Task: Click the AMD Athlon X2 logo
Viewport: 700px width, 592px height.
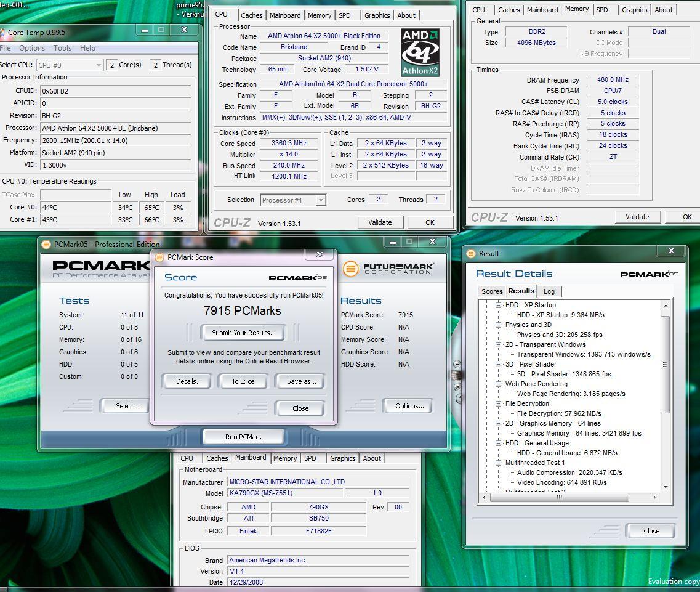Action: [x=420, y=53]
